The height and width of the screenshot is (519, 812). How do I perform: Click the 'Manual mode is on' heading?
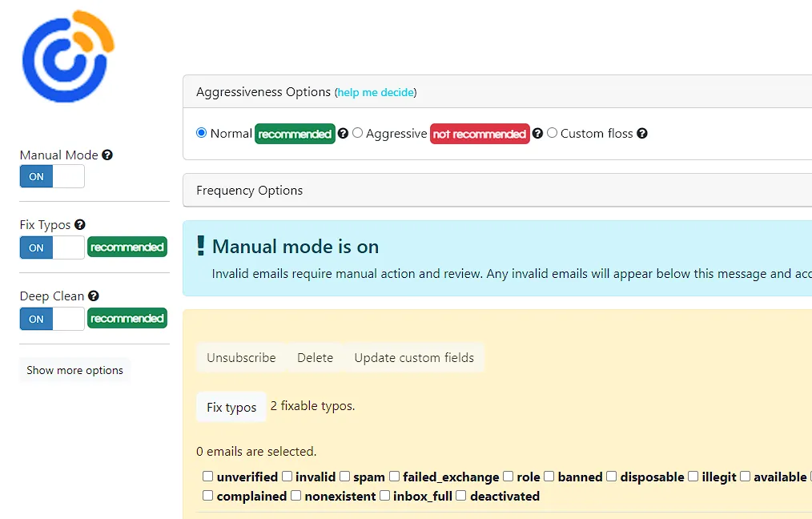(295, 247)
